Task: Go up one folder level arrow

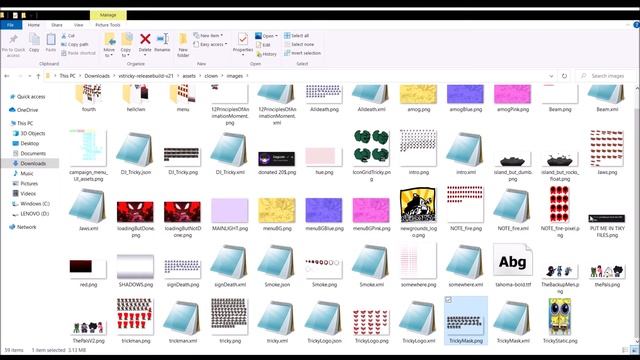Action: [x=38, y=76]
